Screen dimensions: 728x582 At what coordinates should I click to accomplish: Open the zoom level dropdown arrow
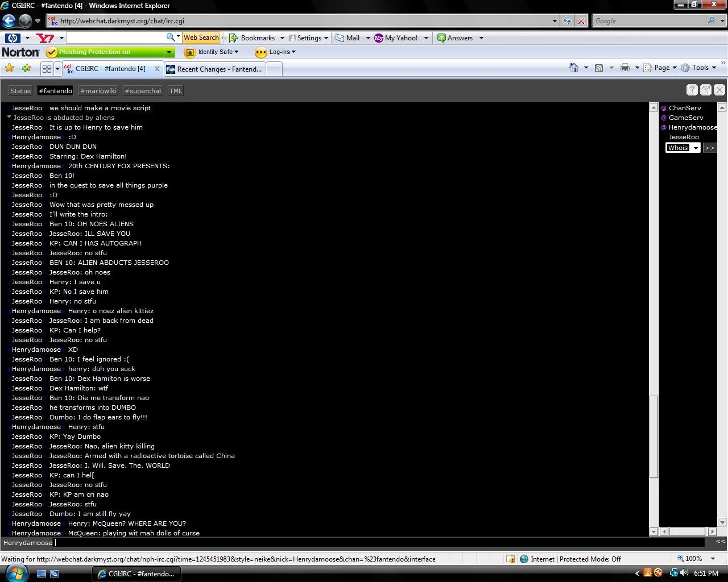pos(713,559)
